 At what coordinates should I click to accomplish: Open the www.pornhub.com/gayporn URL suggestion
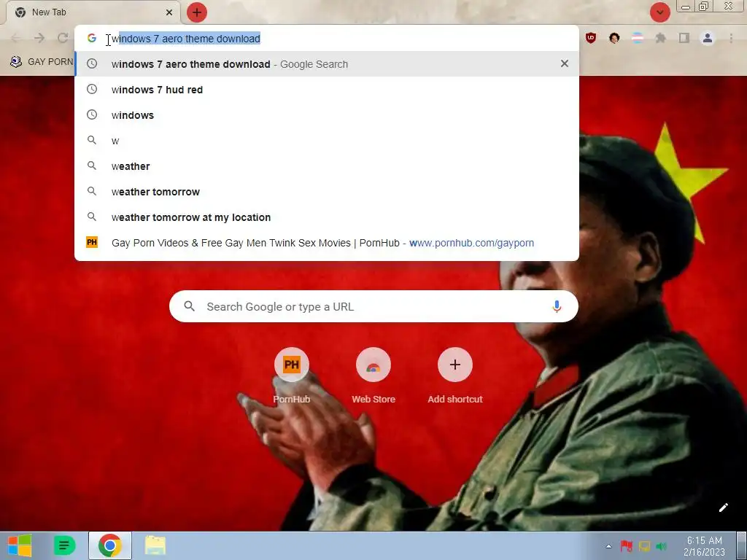(327, 243)
